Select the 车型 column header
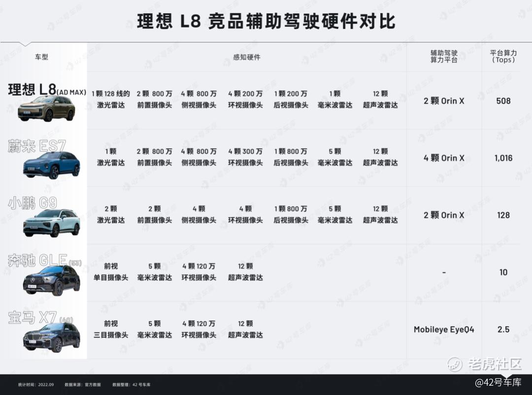The image size is (532, 395). coord(41,57)
